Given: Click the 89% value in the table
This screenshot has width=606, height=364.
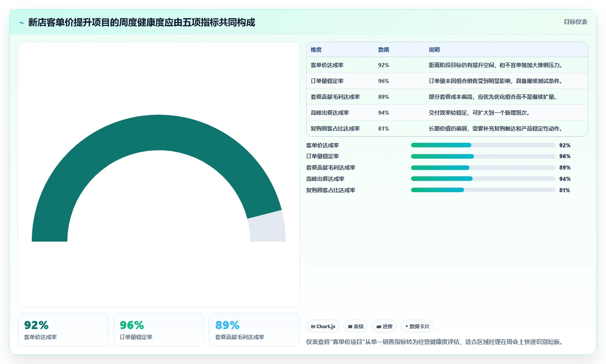Looking at the screenshot, I should (384, 97).
